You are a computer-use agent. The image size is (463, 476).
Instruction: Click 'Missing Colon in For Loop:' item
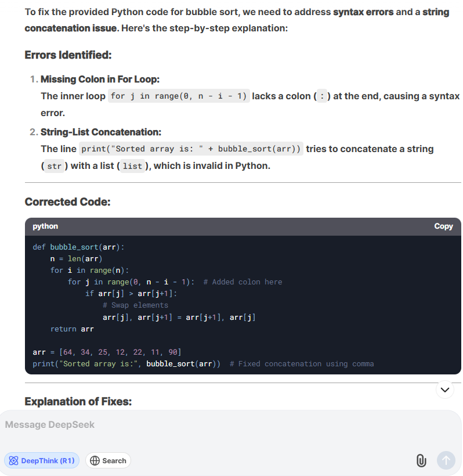tap(100, 79)
